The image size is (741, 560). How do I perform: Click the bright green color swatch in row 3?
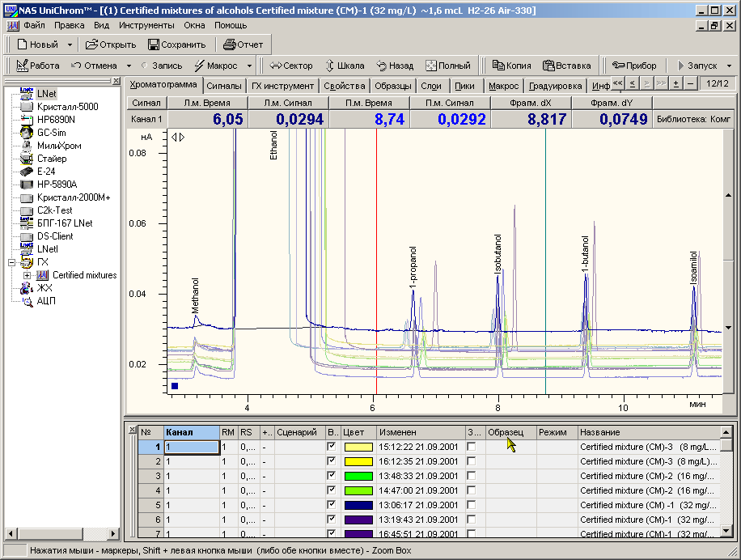click(358, 477)
